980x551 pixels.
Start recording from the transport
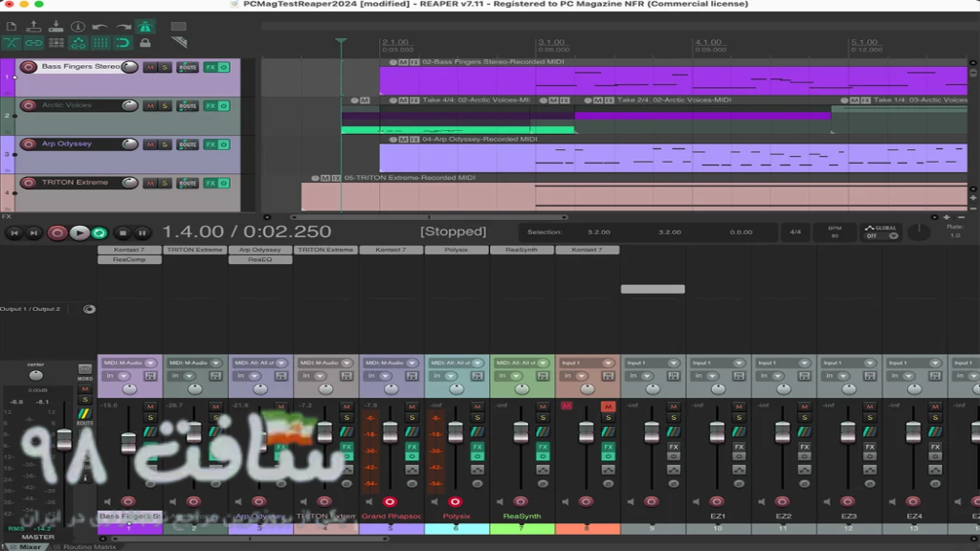click(x=56, y=233)
